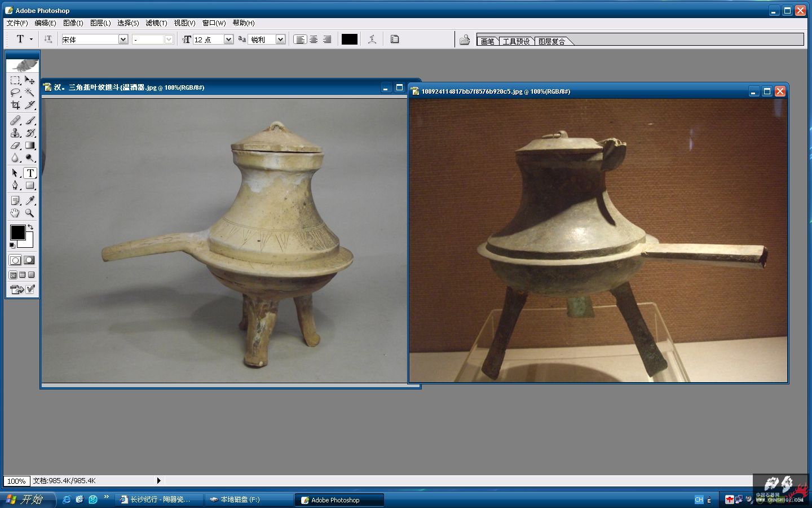Select the Zoom tool
This screenshot has width=812, height=508.
pos(30,213)
